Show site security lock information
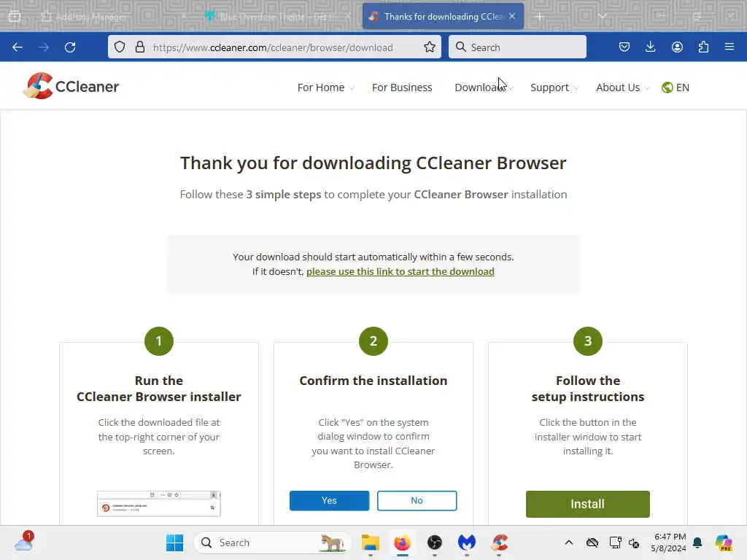The width and height of the screenshot is (747, 560). click(x=139, y=47)
